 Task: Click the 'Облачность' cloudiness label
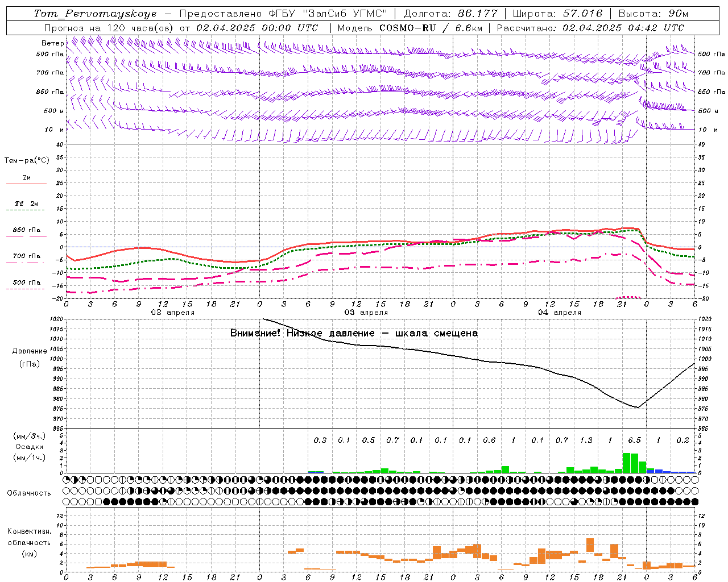click(x=29, y=493)
